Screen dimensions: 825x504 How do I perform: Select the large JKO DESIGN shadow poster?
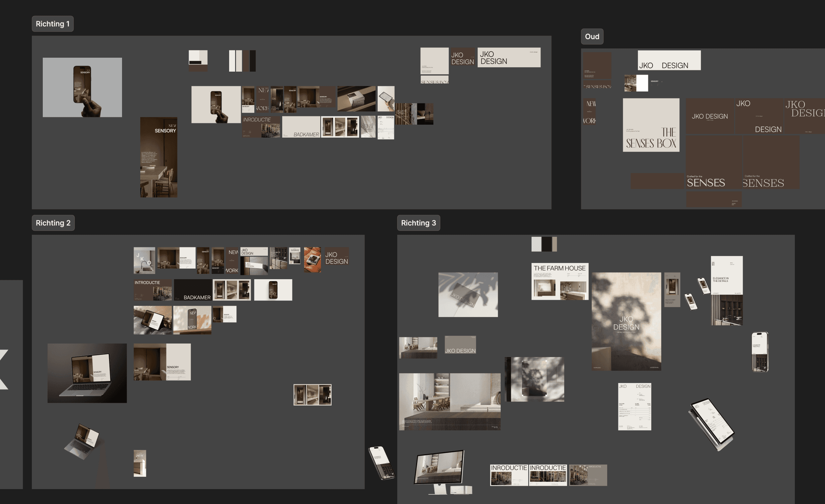point(626,321)
